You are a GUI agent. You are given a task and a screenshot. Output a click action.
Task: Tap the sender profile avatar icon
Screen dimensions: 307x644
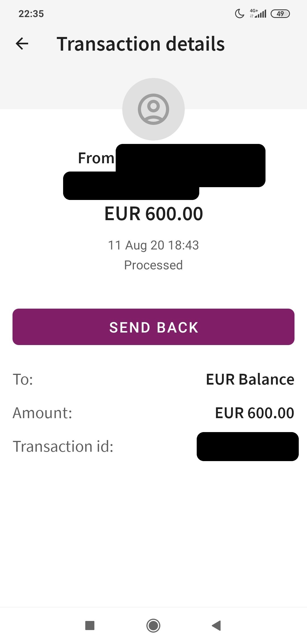[x=153, y=109]
